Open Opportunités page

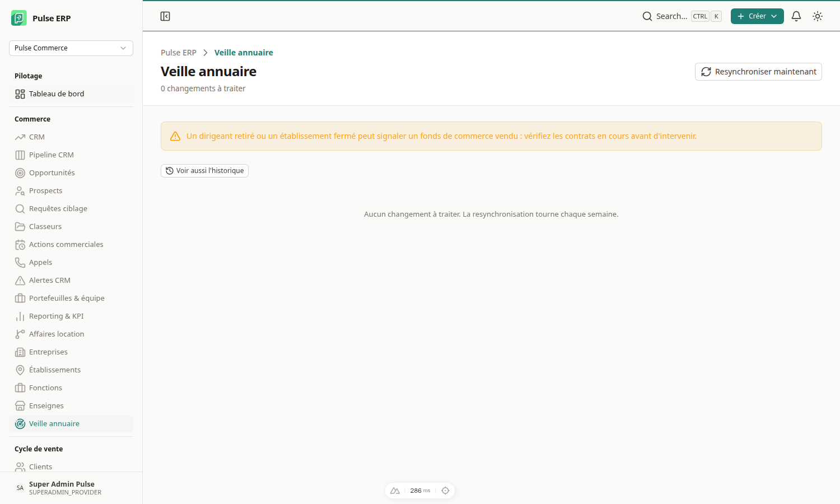pos(71,173)
